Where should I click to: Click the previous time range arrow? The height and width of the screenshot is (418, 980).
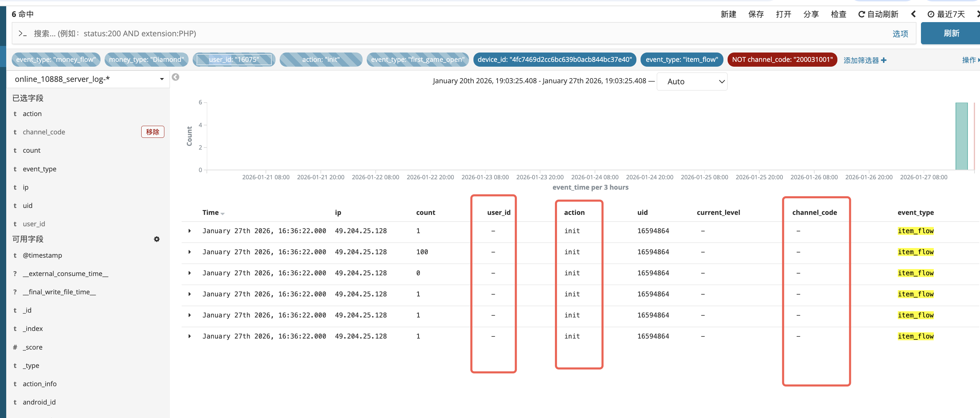[x=913, y=14]
